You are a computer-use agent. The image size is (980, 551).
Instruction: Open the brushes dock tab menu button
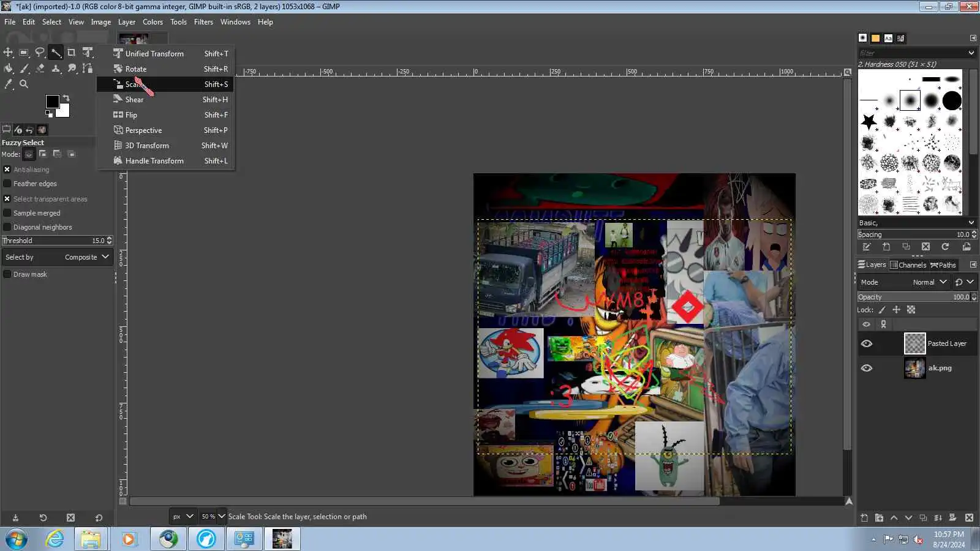(973, 38)
